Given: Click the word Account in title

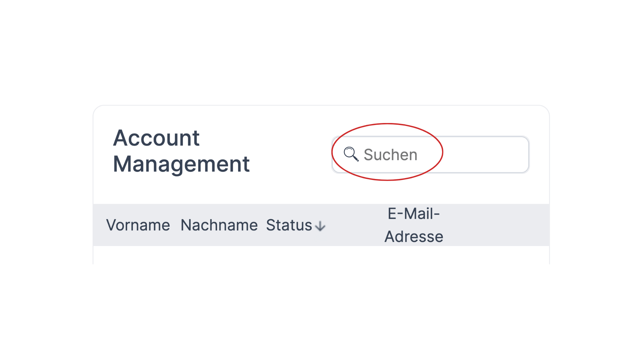Looking at the screenshot, I should pyautogui.click(x=156, y=138).
